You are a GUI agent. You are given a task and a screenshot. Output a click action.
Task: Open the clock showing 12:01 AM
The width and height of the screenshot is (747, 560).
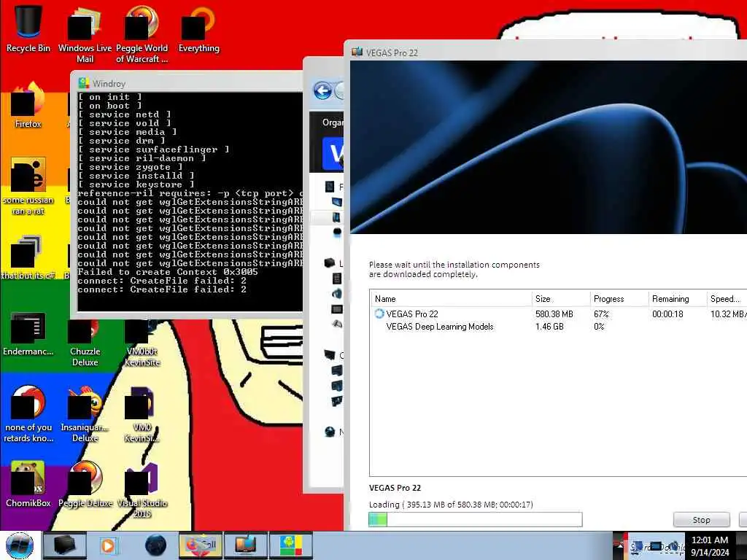pos(710,545)
